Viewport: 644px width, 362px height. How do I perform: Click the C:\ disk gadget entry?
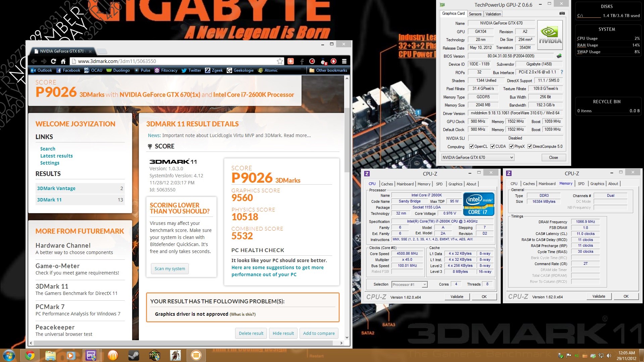pos(608,15)
